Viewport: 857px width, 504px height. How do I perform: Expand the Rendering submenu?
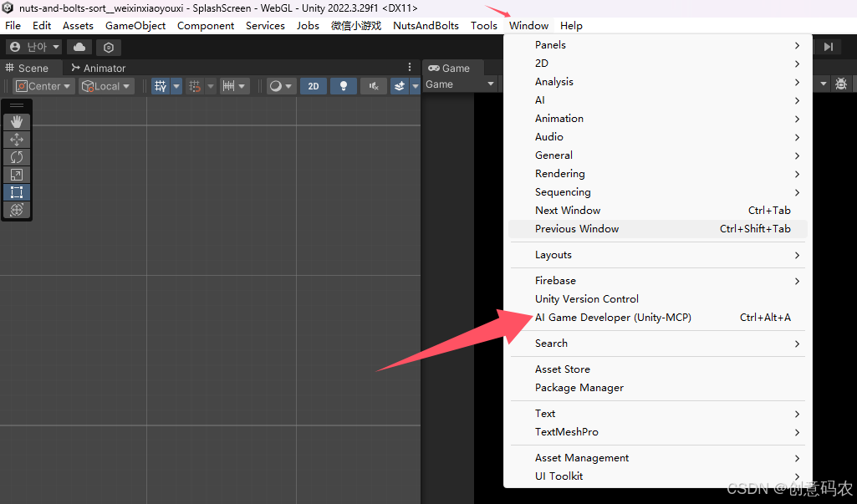coord(657,174)
